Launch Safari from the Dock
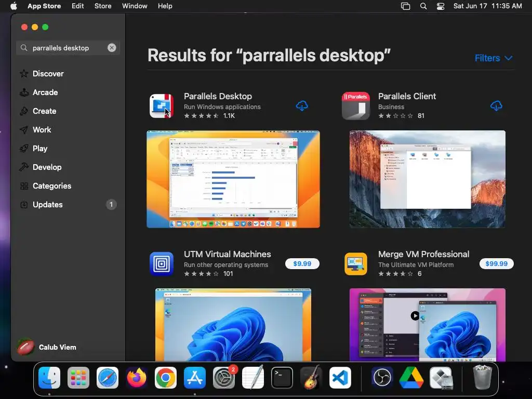This screenshot has height=399, width=532. click(x=108, y=378)
